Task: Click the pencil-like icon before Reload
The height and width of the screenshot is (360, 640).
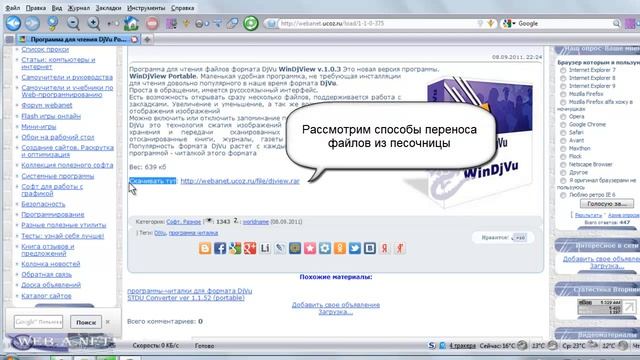Action: [232, 23]
